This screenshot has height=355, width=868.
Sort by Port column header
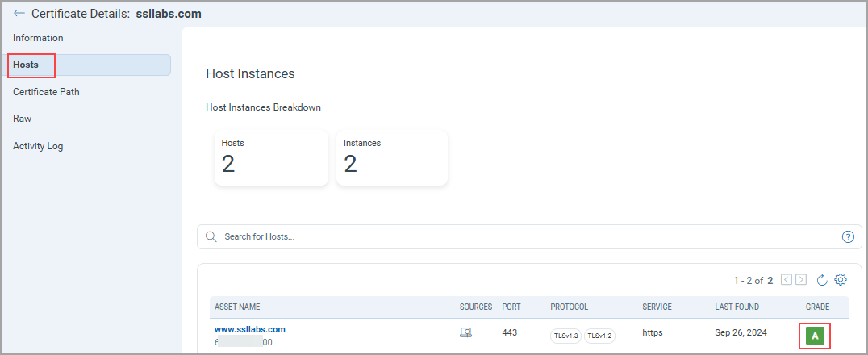(x=511, y=307)
